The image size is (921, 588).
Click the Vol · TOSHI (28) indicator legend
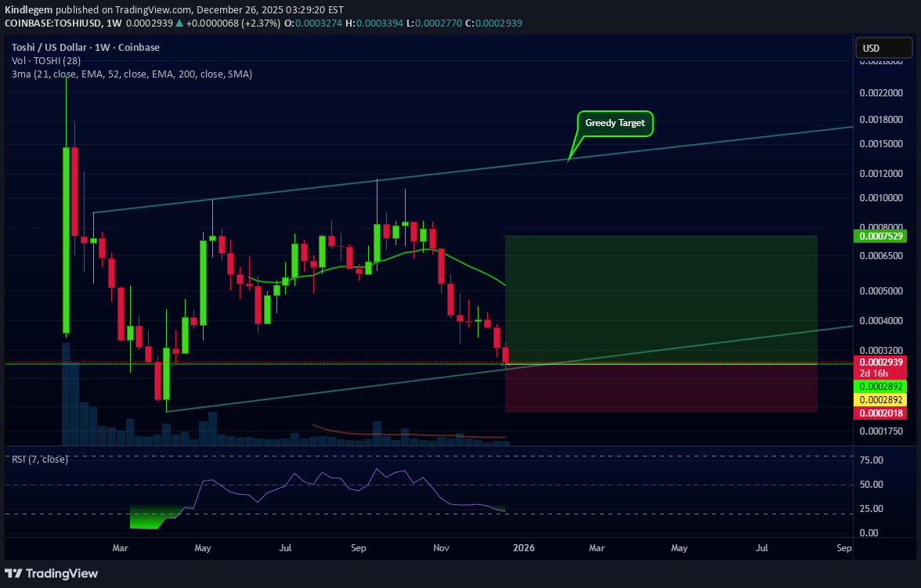(x=46, y=60)
